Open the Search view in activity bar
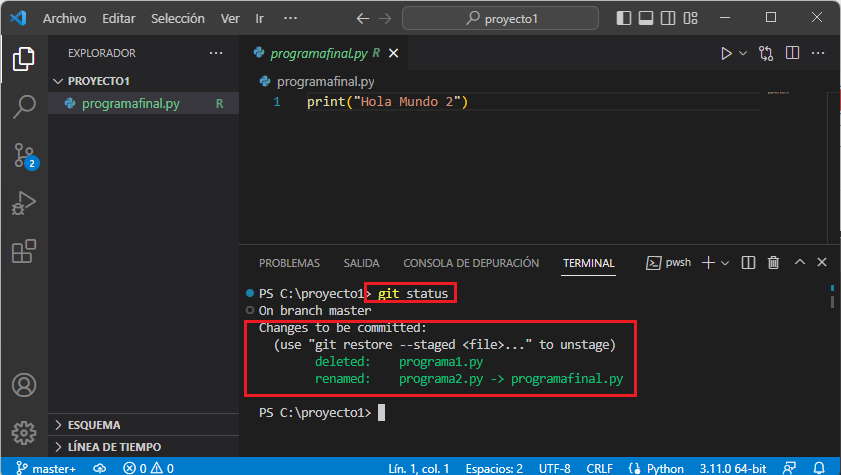841x475 pixels. (24, 107)
